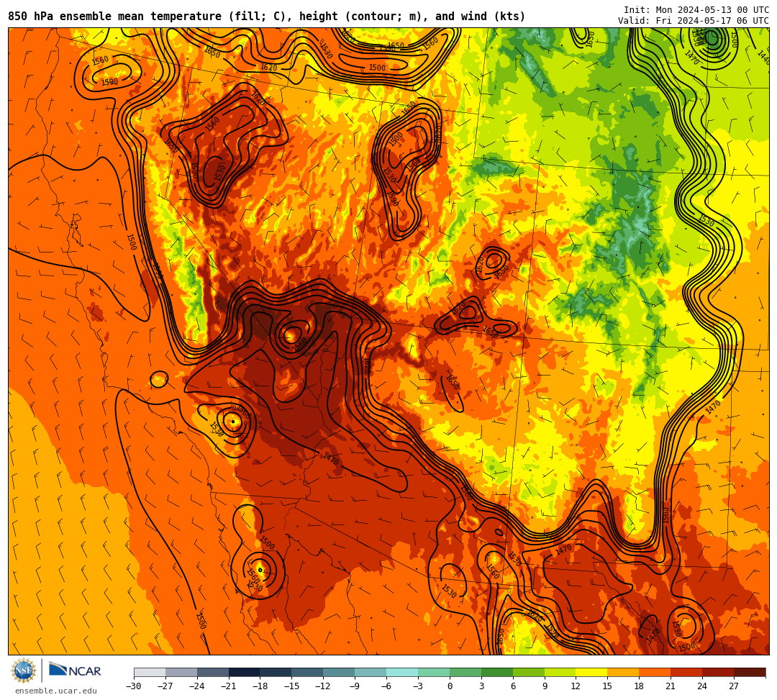Pick the mint -3 to 0 colorbar swatch
The height and width of the screenshot is (700, 777).
click(x=434, y=672)
